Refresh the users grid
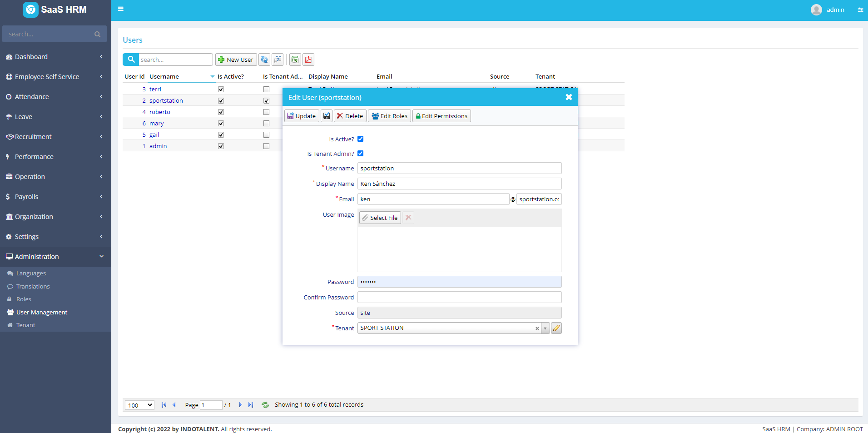This screenshot has width=868, height=433. pos(264,59)
